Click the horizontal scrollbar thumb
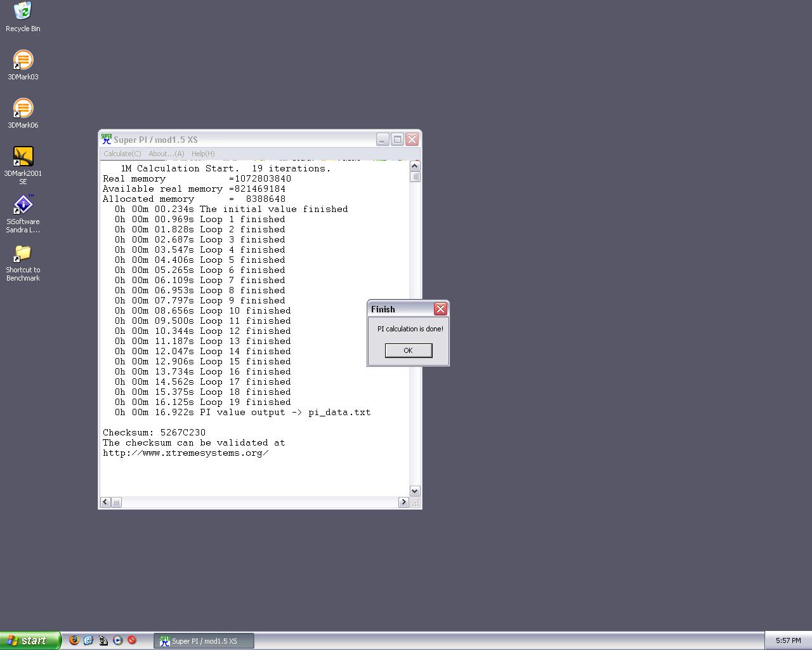This screenshot has width=812, height=650. tap(116, 502)
